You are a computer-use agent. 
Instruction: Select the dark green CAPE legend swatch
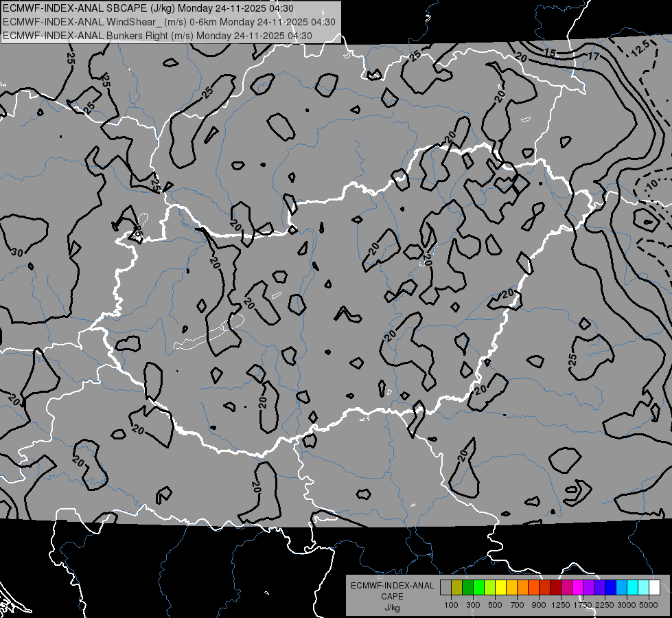[x=468, y=587]
